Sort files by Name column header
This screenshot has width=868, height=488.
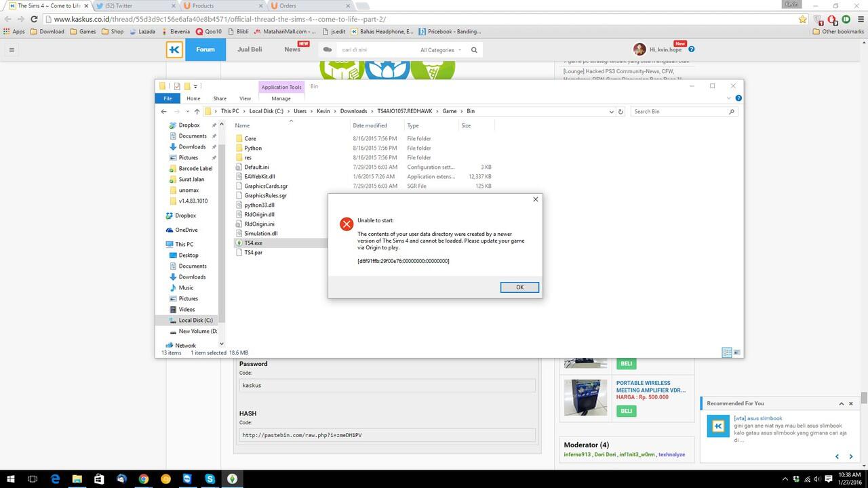tap(242, 125)
